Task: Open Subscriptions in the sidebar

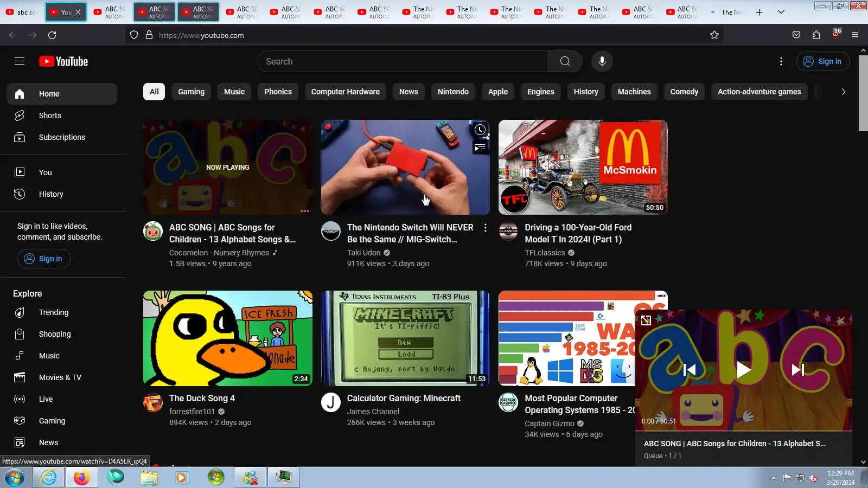Action: [x=62, y=137]
